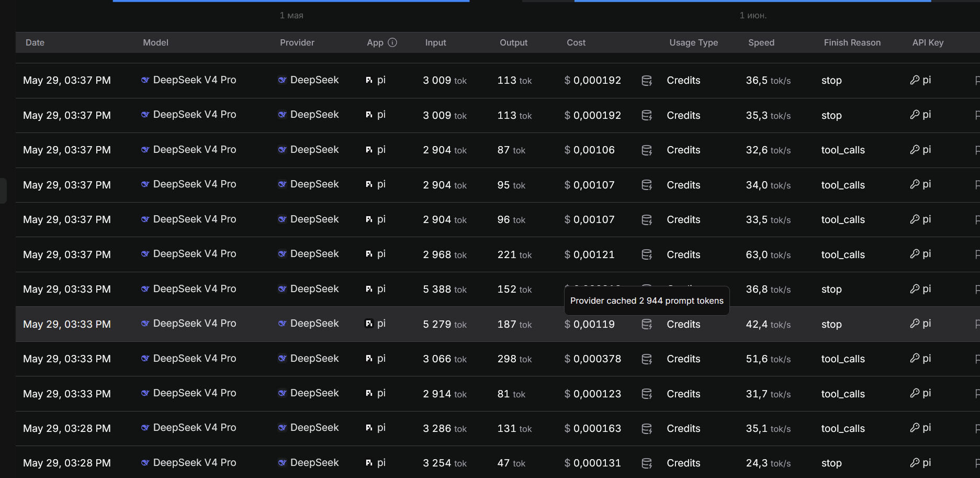Click the key icon in 36,5 tok/s row
Viewport: 980px width, 478px height.
(x=915, y=80)
